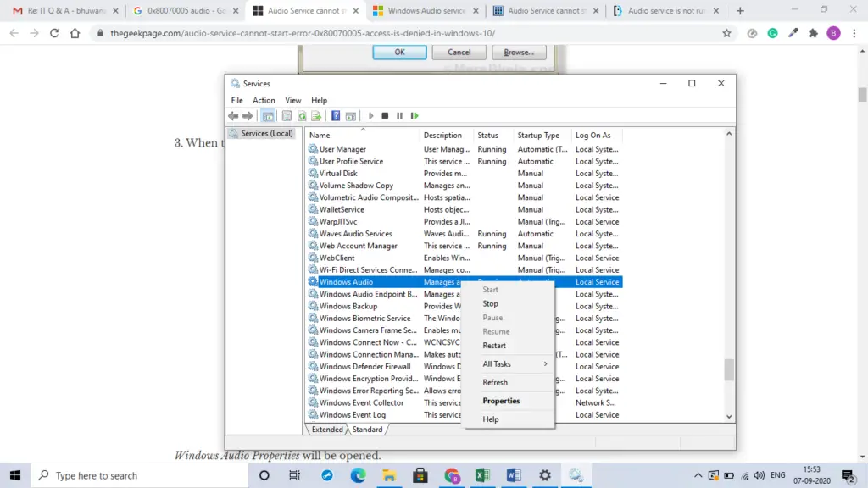Open Properties icon in Services toolbar
Viewport: 868px width, 488px height.
(x=287, y=115)
